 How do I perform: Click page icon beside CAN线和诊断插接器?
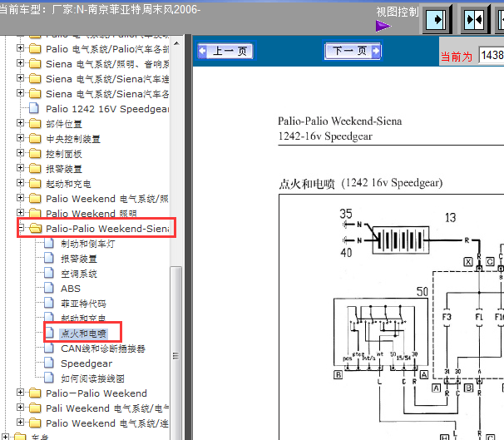(x=49, y=348)
